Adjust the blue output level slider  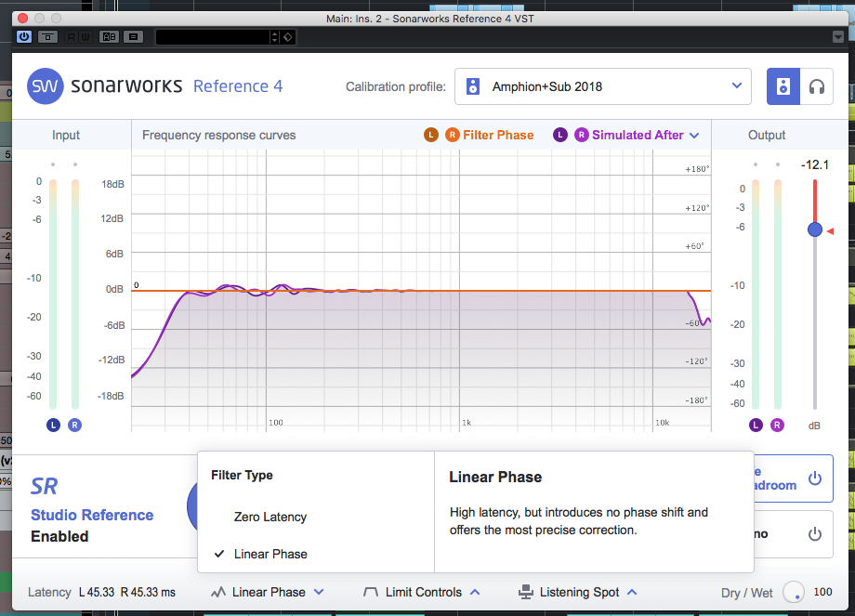coord(814,229)
